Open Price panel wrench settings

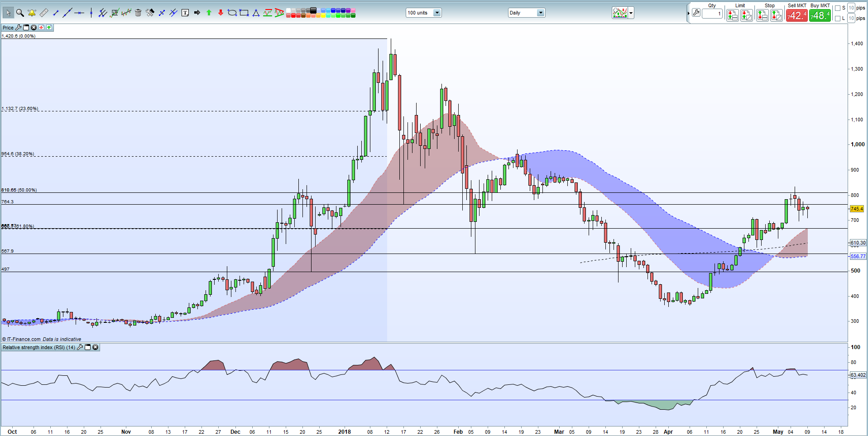(19, 28)
